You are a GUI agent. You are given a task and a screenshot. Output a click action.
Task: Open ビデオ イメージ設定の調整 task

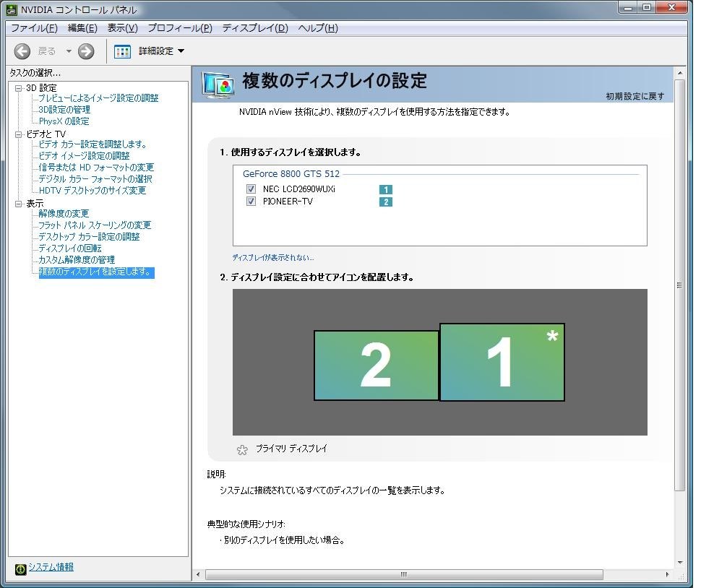click(84, 156)
